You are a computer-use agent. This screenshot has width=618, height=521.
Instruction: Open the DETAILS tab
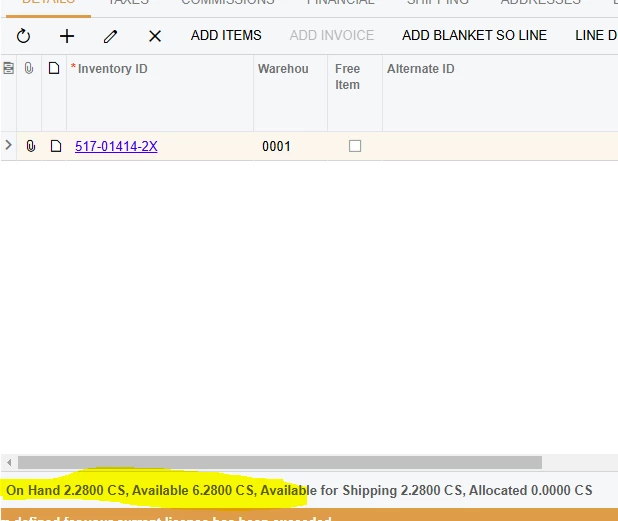coord(48,2)
